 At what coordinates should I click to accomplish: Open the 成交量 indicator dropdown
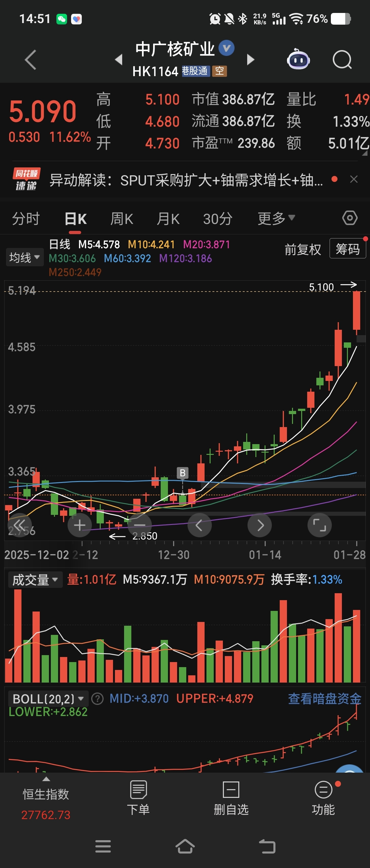tap(35, 580)
